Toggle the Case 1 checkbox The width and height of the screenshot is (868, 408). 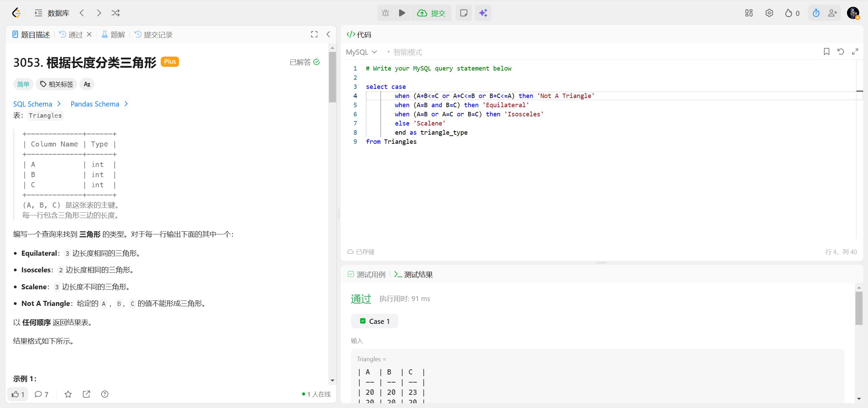(x=363, y=321)
